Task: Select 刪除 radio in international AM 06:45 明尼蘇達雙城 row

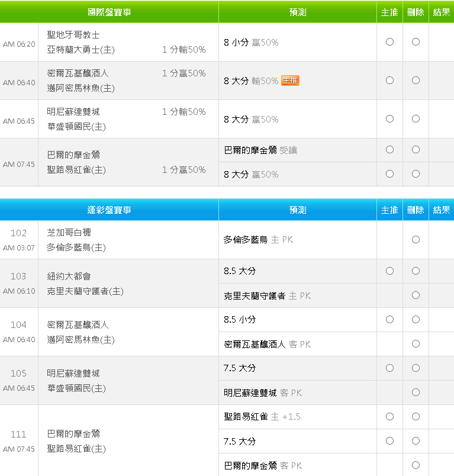Action: [416, 118]
